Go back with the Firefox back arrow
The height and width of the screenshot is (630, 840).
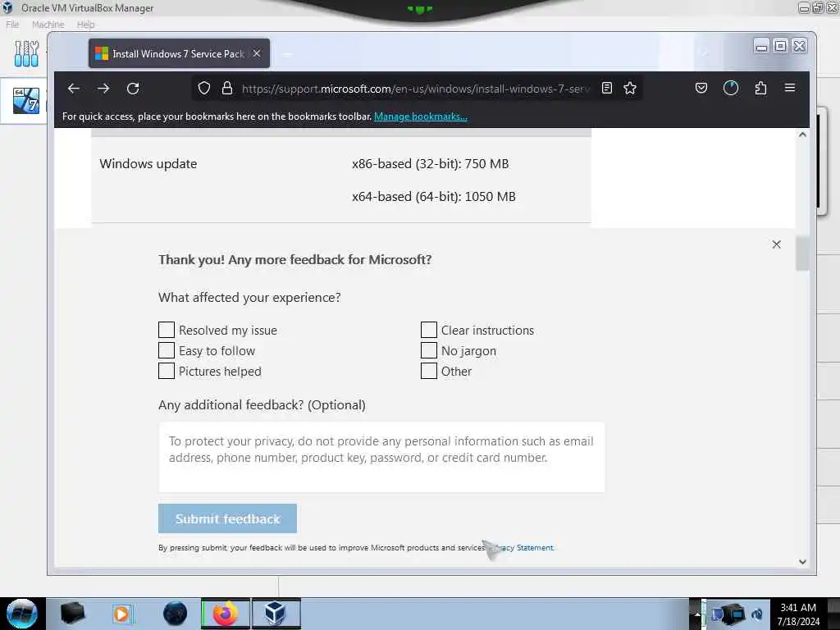coord(73,89)
